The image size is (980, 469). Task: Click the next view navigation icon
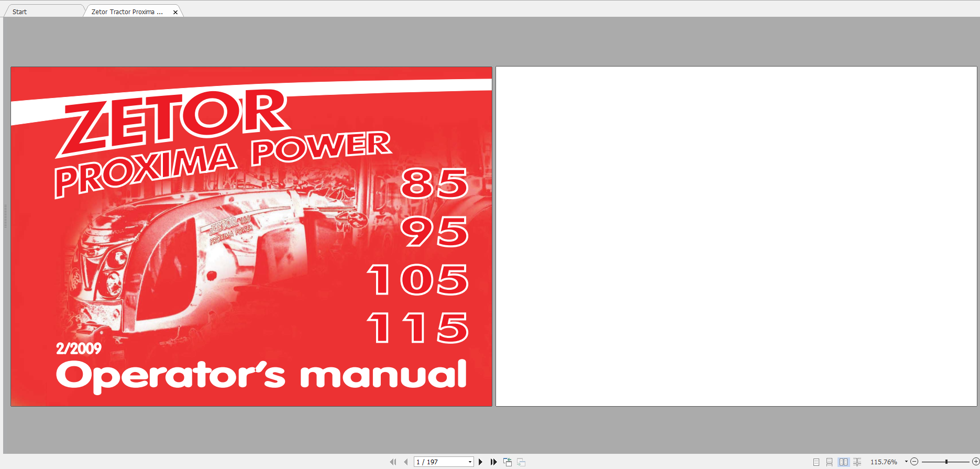coord(521,462)
